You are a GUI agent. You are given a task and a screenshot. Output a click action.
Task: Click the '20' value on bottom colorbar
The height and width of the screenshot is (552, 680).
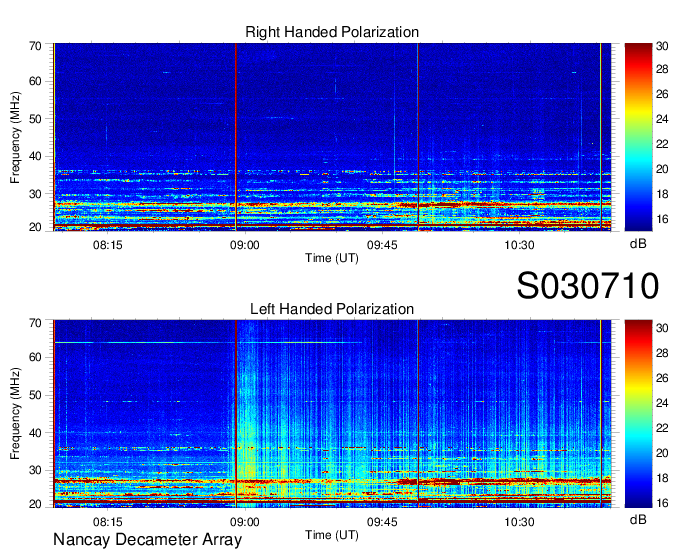[662, 453]
